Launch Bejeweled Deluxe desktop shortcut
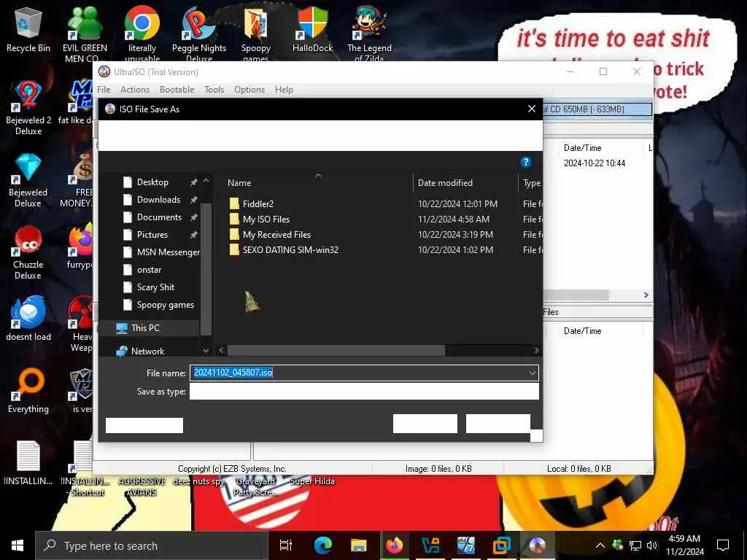747x560 pixels. pos(28,180)
